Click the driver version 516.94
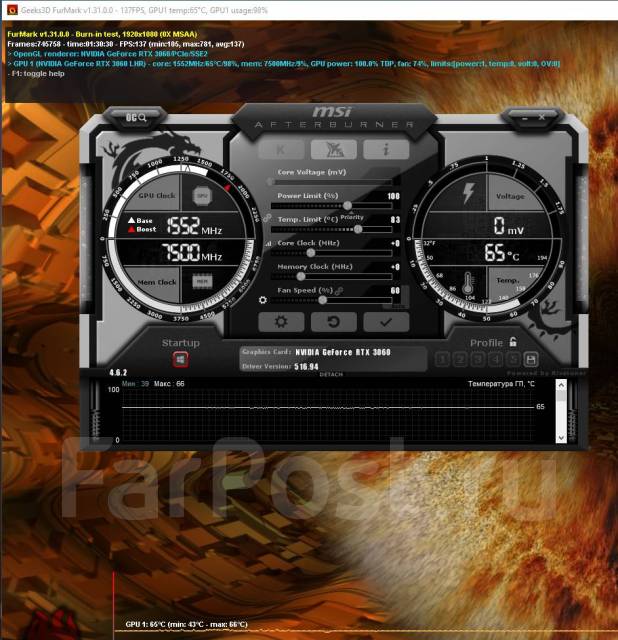Image resolution: width=618 pixels, height=640 pixels. pos(306,367)
